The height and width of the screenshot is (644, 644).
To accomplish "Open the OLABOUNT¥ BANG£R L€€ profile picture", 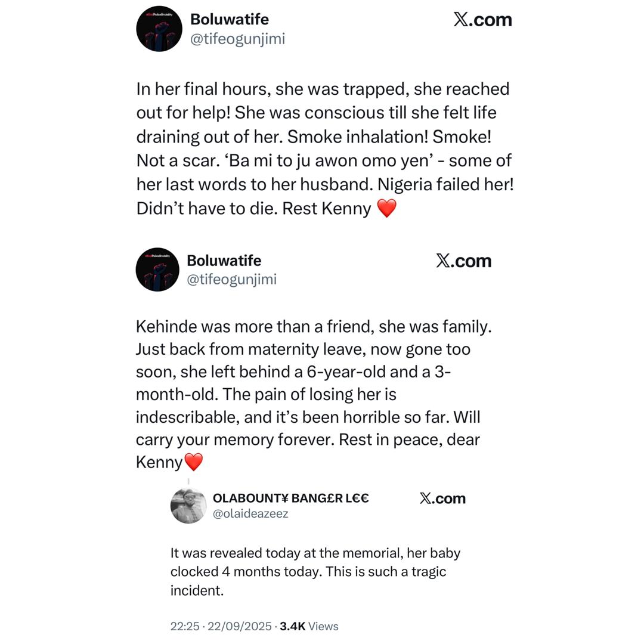I will 188,506.
